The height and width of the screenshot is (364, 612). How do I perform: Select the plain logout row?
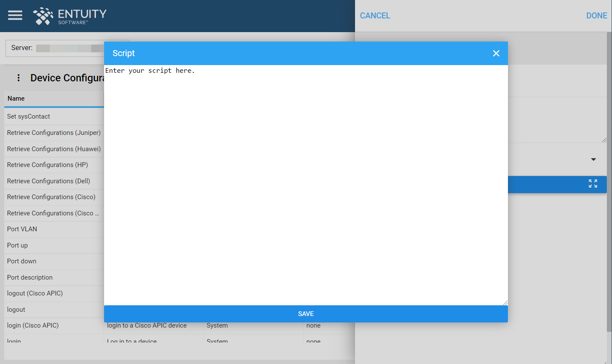click(x=54, y=310)
